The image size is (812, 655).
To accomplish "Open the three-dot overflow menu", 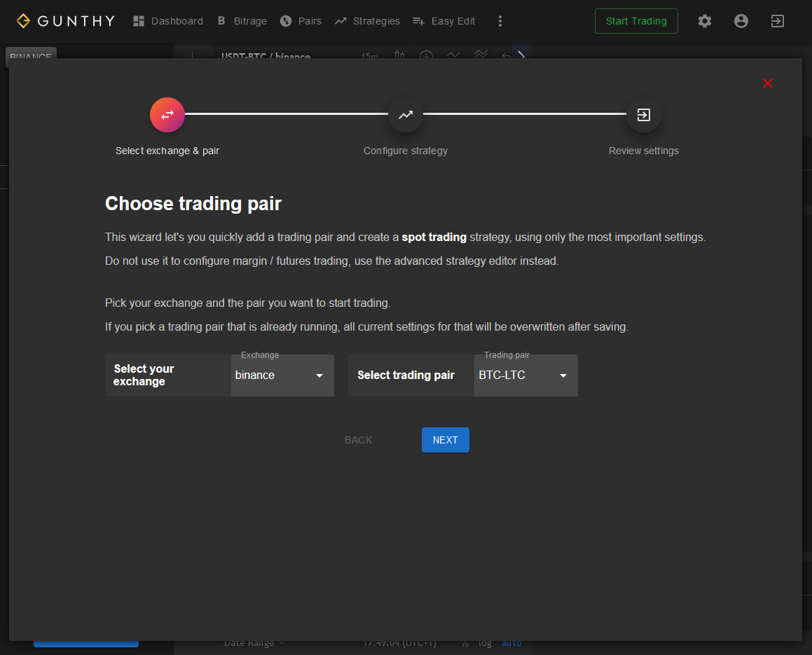I will pyautogui.click(x=500, y=21).
